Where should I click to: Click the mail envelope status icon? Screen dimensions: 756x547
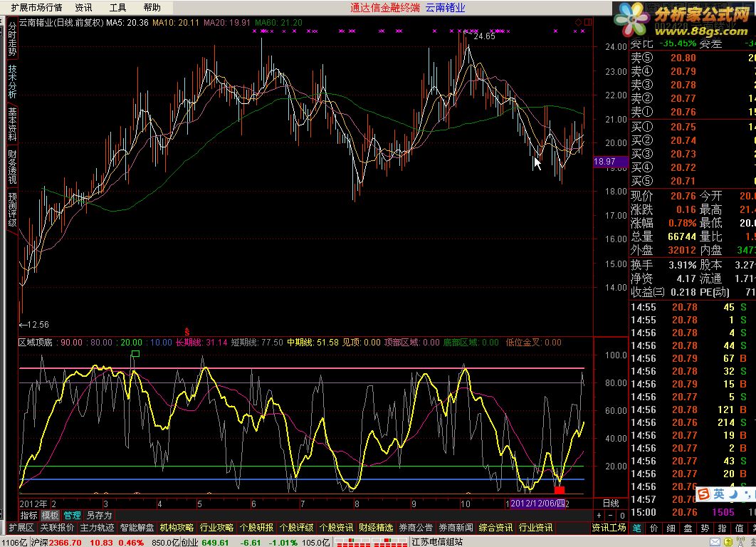715,542
